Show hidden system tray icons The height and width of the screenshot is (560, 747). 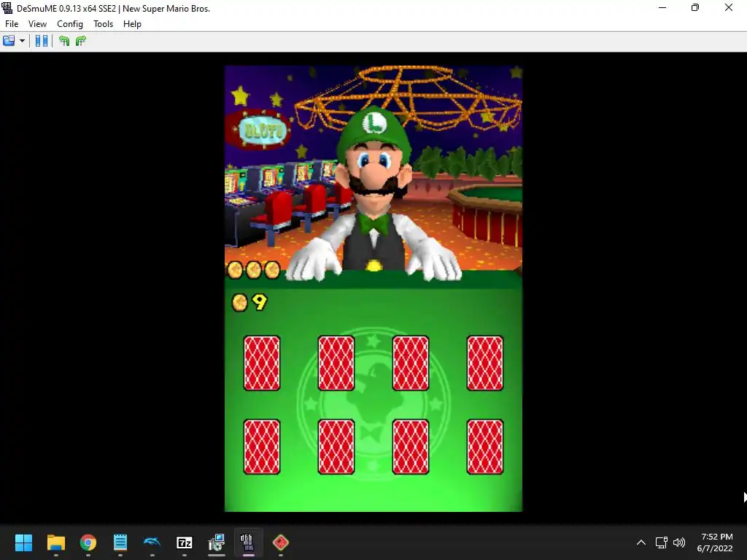641,542
